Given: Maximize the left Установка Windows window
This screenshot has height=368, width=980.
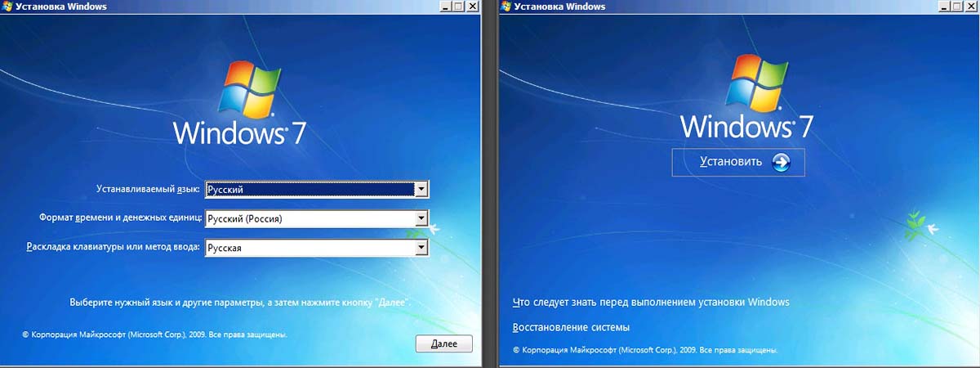Looking at the screenshot, I should coord(459,6).
